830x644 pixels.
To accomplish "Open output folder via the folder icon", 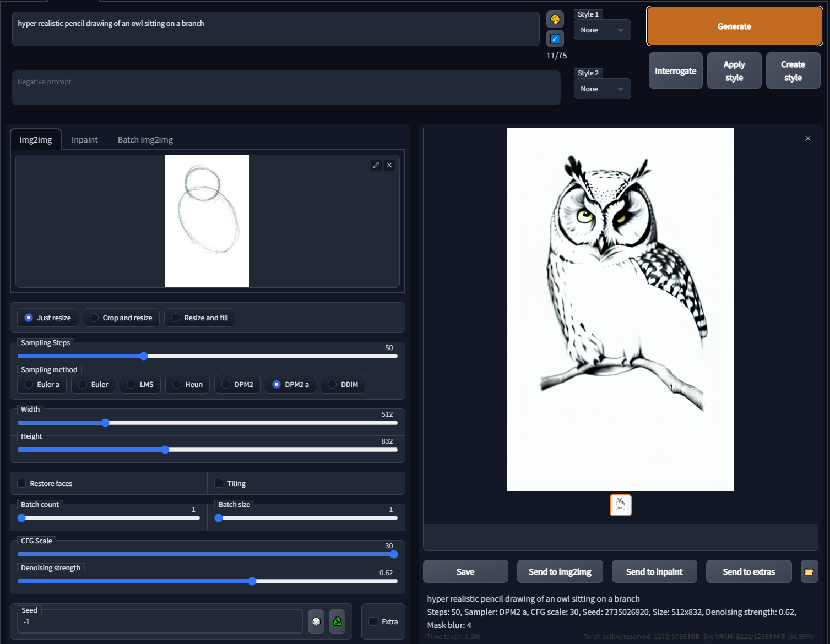I will point(809,571).
